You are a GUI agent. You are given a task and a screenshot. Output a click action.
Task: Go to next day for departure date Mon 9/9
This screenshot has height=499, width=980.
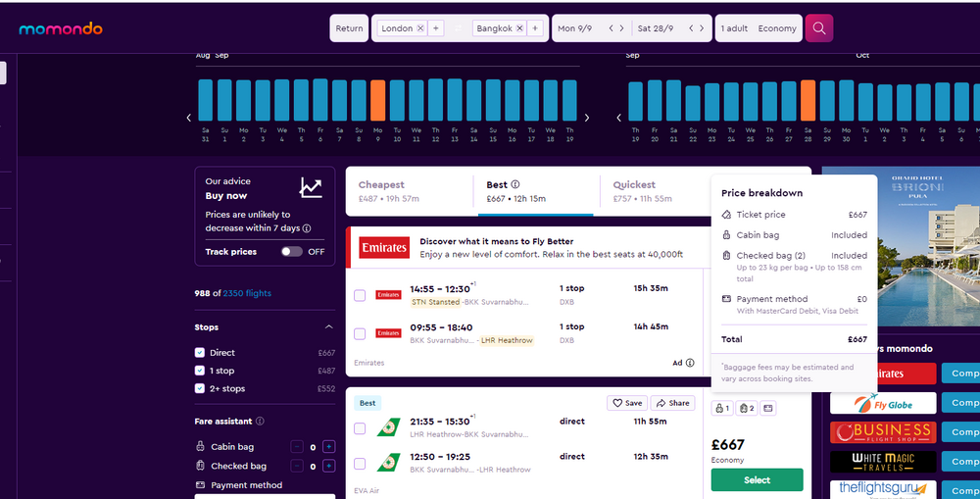coord(621,28)
